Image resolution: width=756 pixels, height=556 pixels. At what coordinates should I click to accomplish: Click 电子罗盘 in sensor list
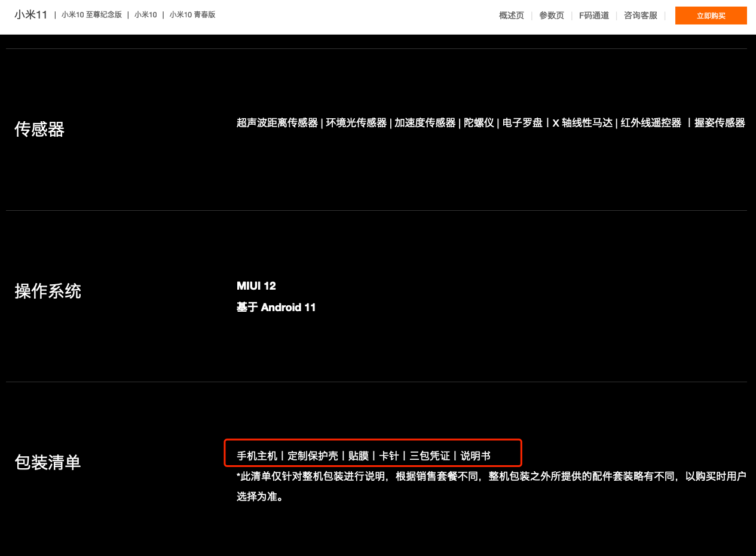(522, 122)
